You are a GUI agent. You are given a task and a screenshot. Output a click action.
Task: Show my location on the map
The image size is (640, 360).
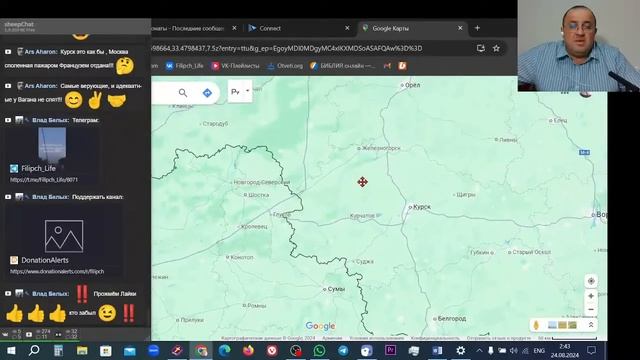pos(591,281)
